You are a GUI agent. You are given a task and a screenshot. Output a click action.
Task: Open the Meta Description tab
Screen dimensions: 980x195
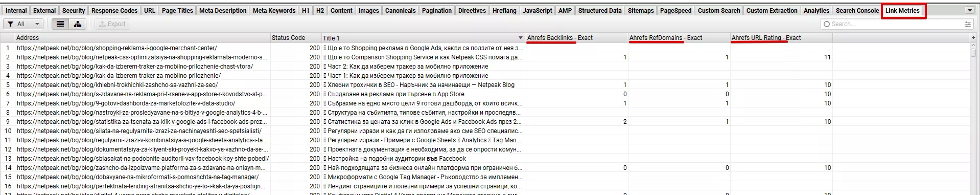pos(223,10)
